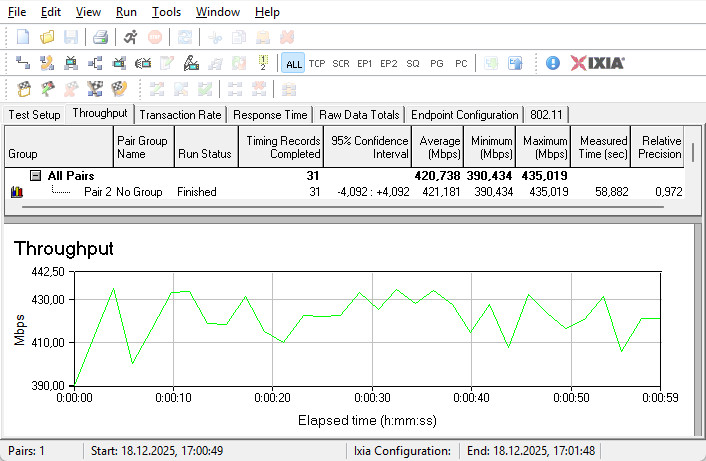Open the Tools menu
Viewport: 706px width, 461px height.
(x=166, y=12)
